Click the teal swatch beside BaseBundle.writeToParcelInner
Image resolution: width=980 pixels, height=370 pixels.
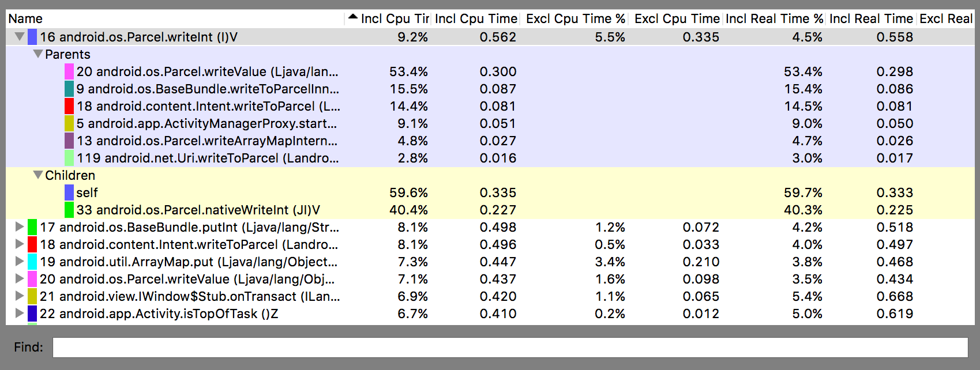pyautogui.click(x=69, y=89)
